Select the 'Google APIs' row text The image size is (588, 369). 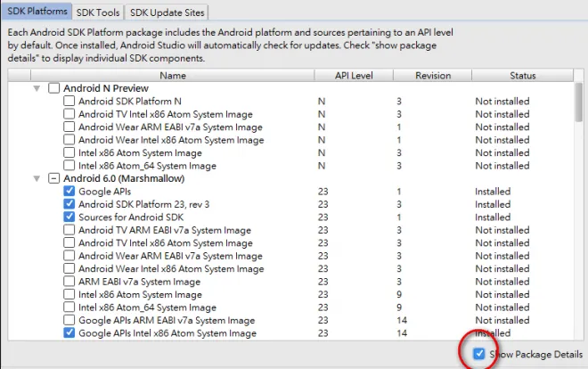coord(104,192)
